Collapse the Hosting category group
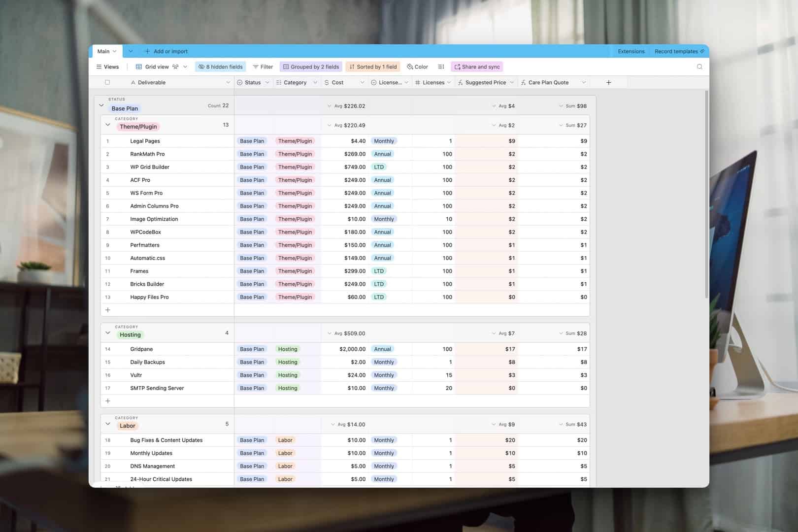798x532 pixels. click(108, 332)
